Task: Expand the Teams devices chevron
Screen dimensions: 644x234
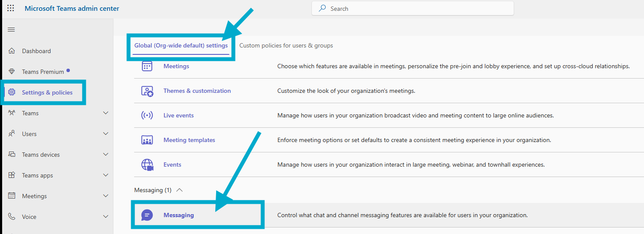Action: (106, 155)
